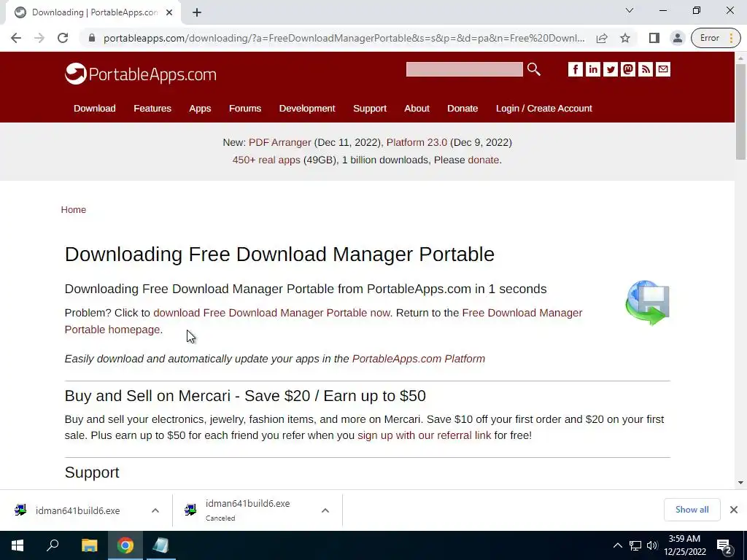Close the downloads bar
The height and width of the screenshot is (560, 747).
734,510
